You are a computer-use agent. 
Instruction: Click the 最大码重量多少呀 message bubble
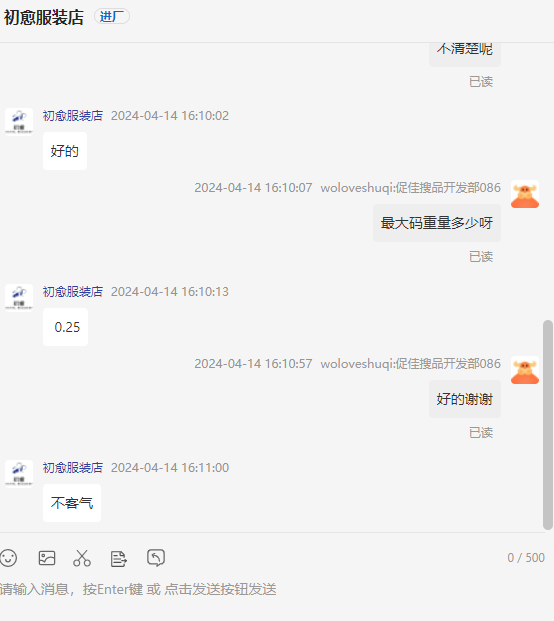tap(437, 223)
